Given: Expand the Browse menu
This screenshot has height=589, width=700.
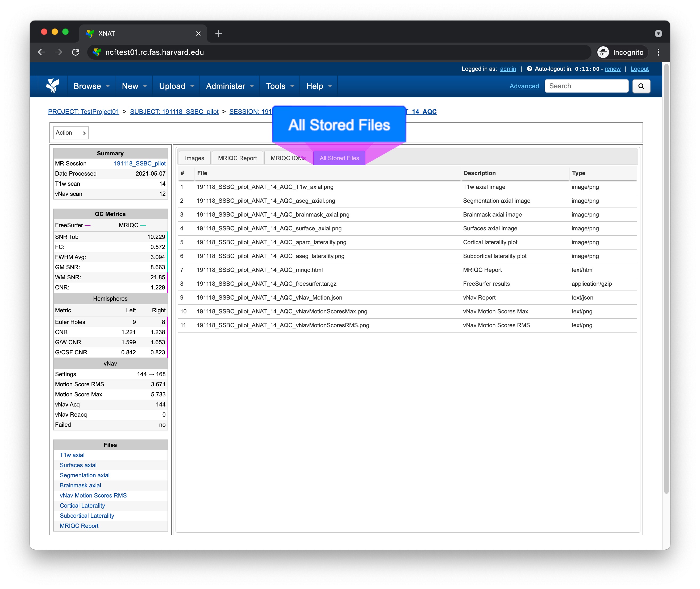Looking at the screenshot, I should 91,86.
